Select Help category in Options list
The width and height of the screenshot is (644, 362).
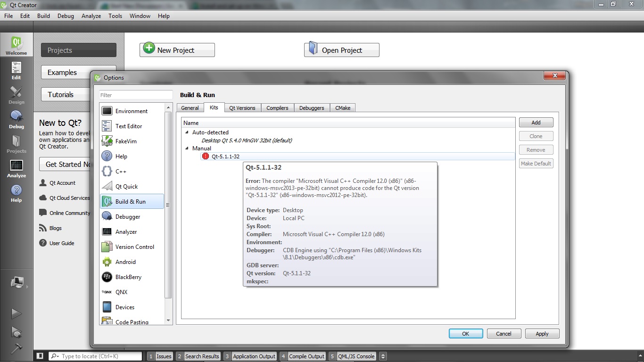tap(132, 156)
